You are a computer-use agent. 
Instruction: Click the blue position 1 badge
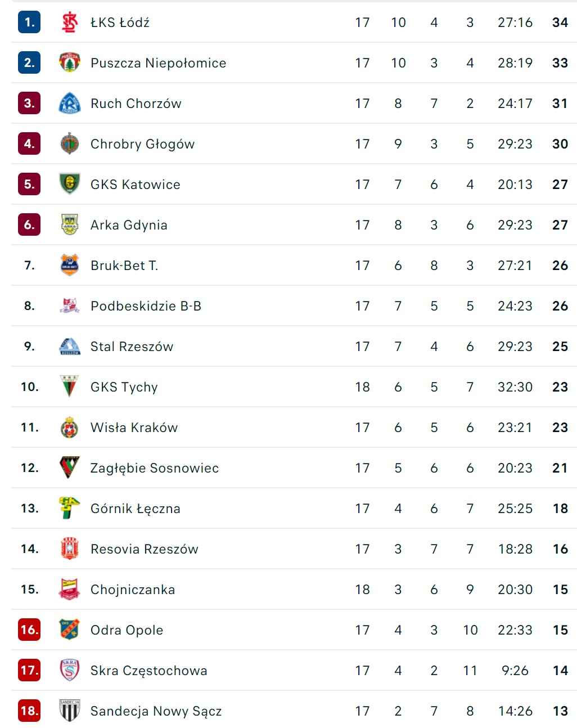click(x=29, y=23)
